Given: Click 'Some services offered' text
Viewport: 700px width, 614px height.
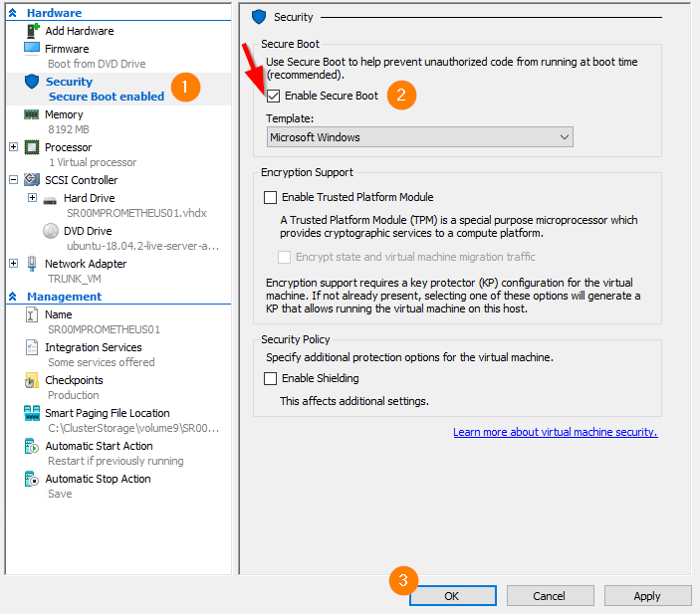Looking at the screenshot, I should coord(102,362).
